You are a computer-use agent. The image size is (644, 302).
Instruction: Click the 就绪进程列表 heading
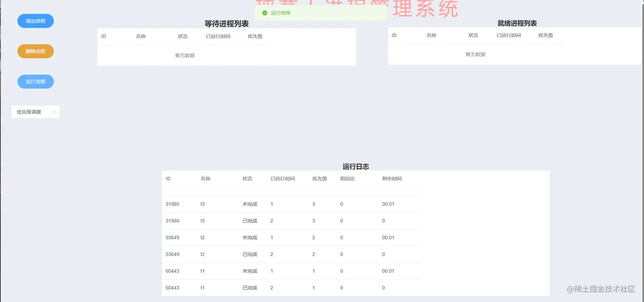click(x=517, y=23)
